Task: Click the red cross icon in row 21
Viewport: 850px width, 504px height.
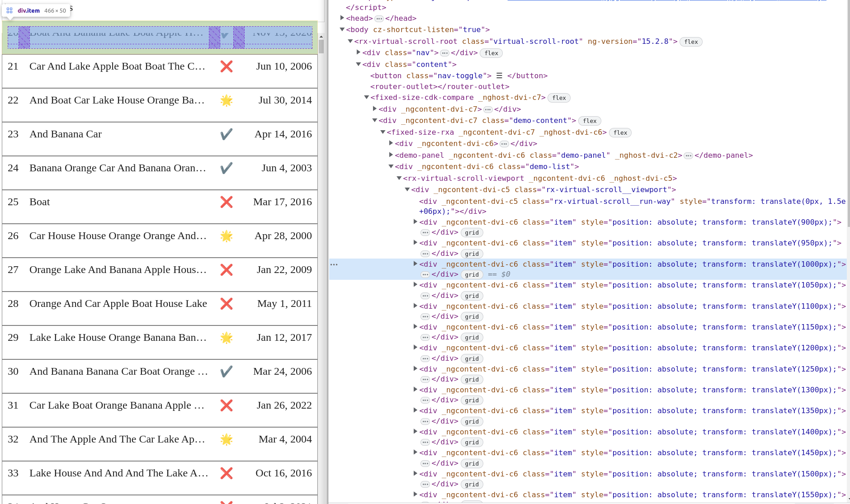Action: click(x=226, y=66)
